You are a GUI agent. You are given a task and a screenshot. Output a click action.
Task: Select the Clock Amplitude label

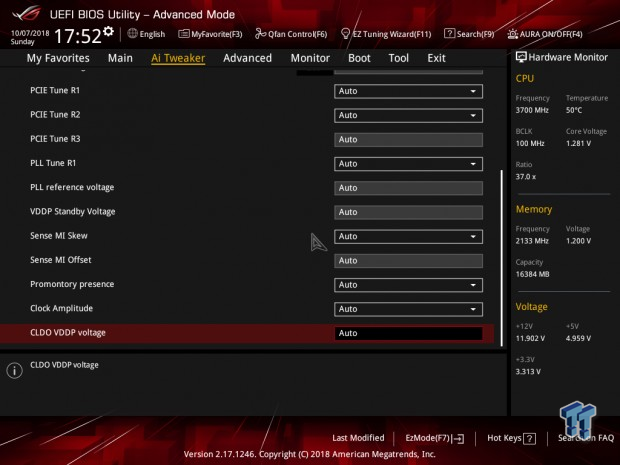[61, 308]
